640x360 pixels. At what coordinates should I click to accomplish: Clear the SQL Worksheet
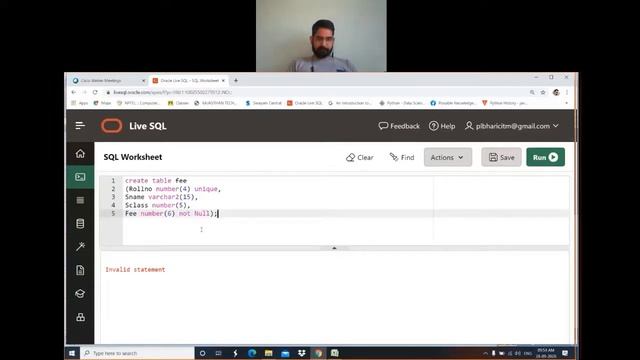tap(359, 157)
